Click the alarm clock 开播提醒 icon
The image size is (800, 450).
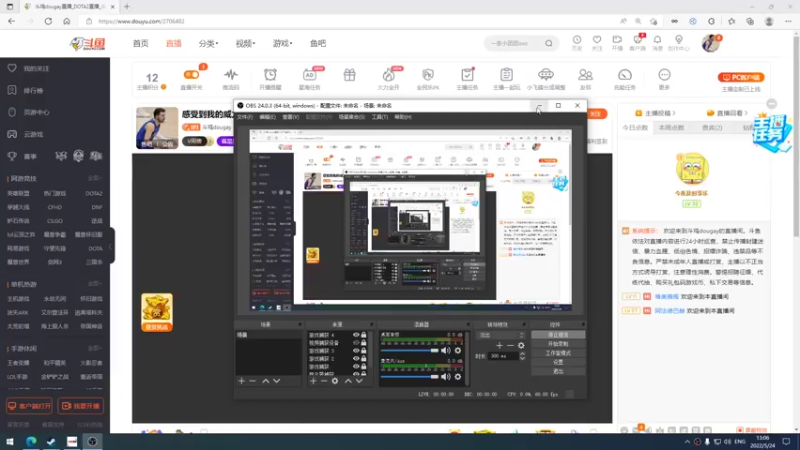coord(270,75)
